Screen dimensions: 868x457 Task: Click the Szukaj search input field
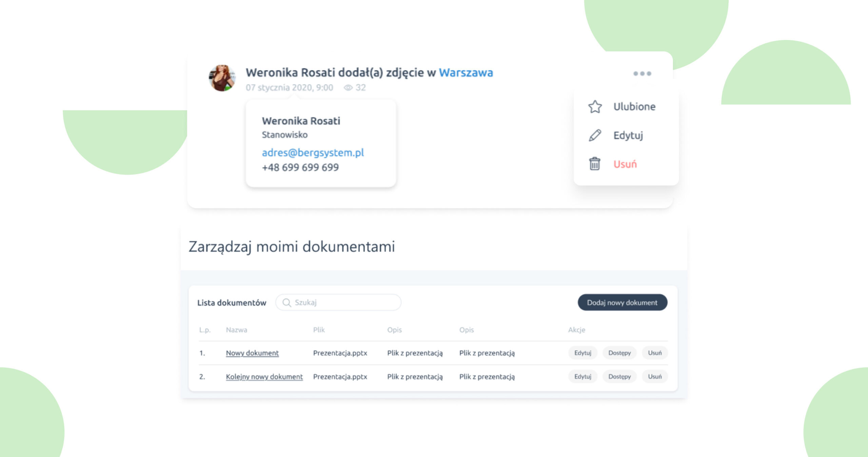[338, 302]
